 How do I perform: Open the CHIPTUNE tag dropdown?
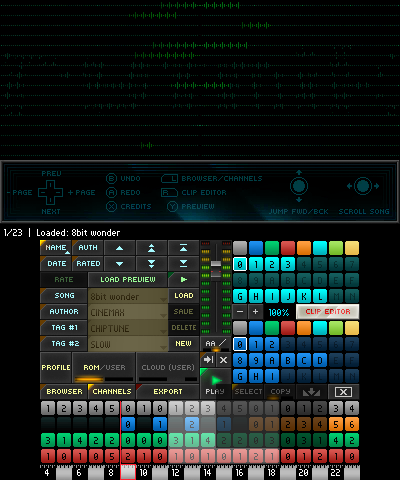(128, 328)
